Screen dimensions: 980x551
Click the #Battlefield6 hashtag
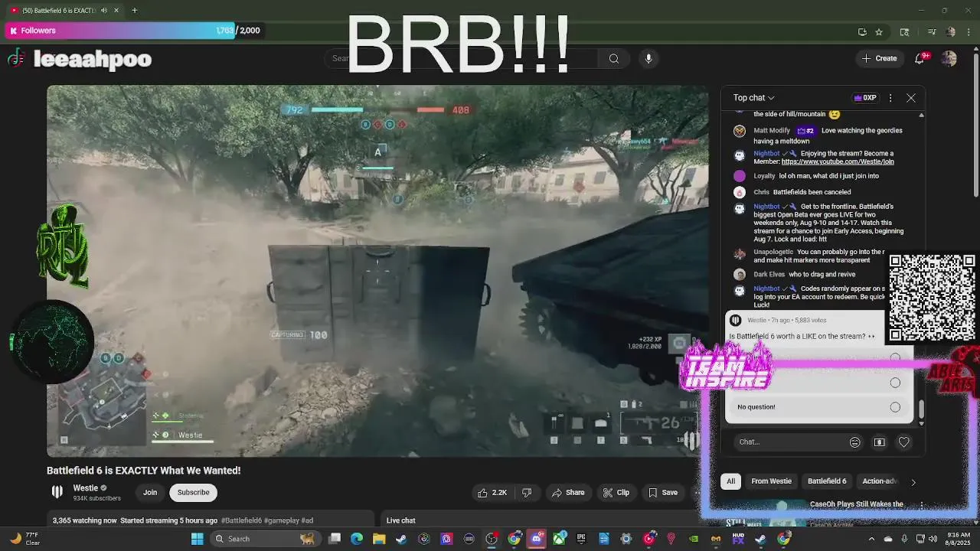point(241,520)
